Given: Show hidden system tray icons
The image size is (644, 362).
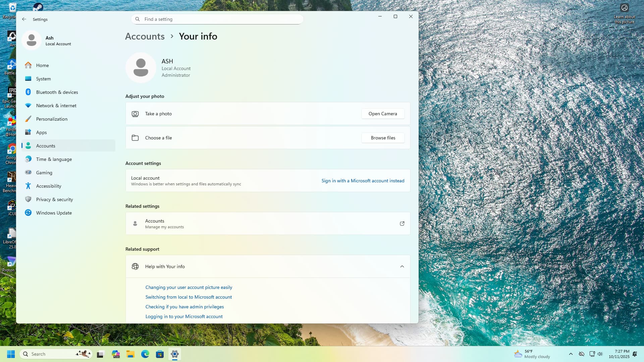Looking at the screenshot, I should [x=571, y=354].
